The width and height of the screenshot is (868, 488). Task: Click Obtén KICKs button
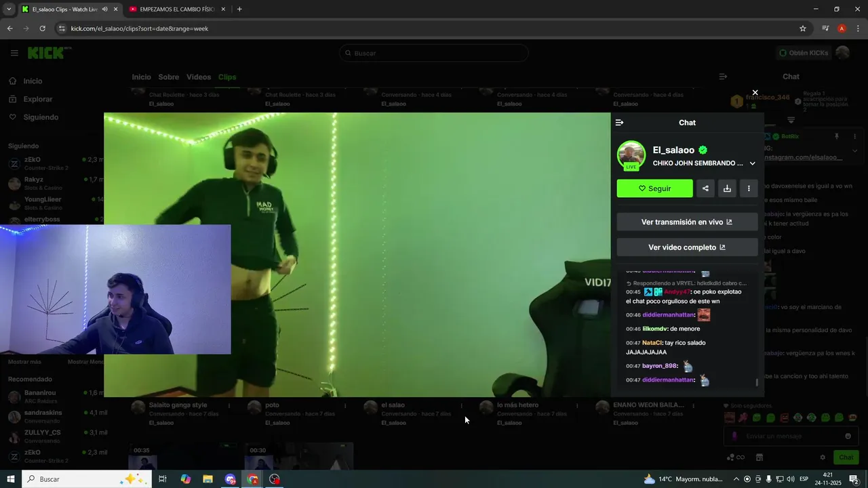804,53
